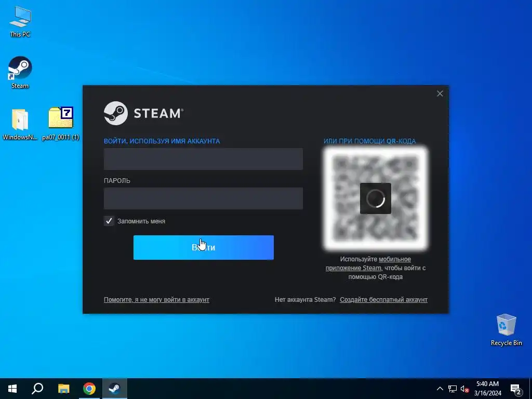Screen dimensions: 532x399
Task: Click the account name input field
Action: coord(203,159)
